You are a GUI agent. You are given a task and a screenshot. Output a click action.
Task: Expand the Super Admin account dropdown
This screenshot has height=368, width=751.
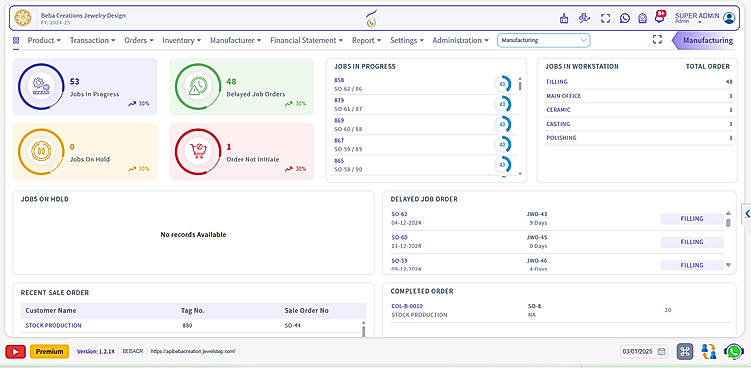(699, 23)
